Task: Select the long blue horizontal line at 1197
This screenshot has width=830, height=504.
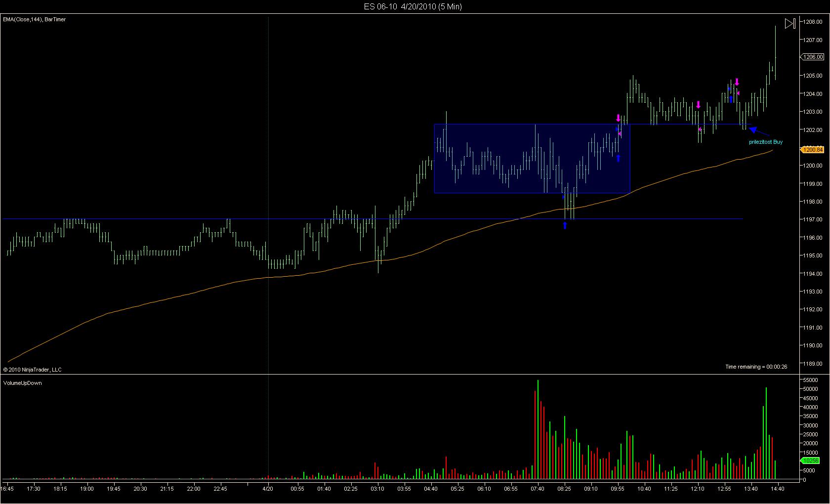Action: [373, 218]
